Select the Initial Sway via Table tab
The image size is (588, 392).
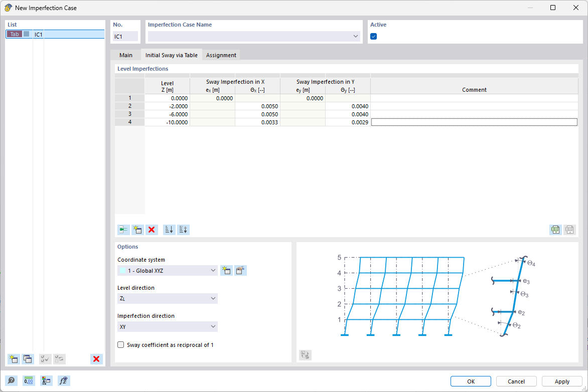click(172, 55)
